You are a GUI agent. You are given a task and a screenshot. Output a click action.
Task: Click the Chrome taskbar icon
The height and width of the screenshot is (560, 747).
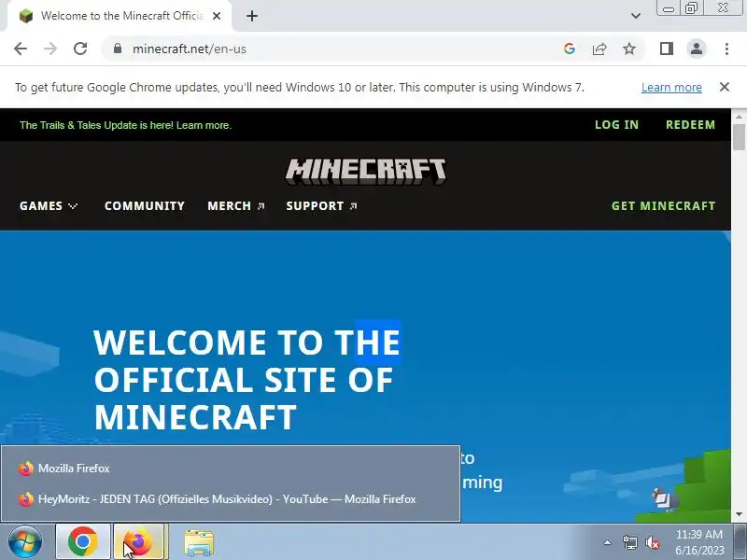tap(83, 542)
